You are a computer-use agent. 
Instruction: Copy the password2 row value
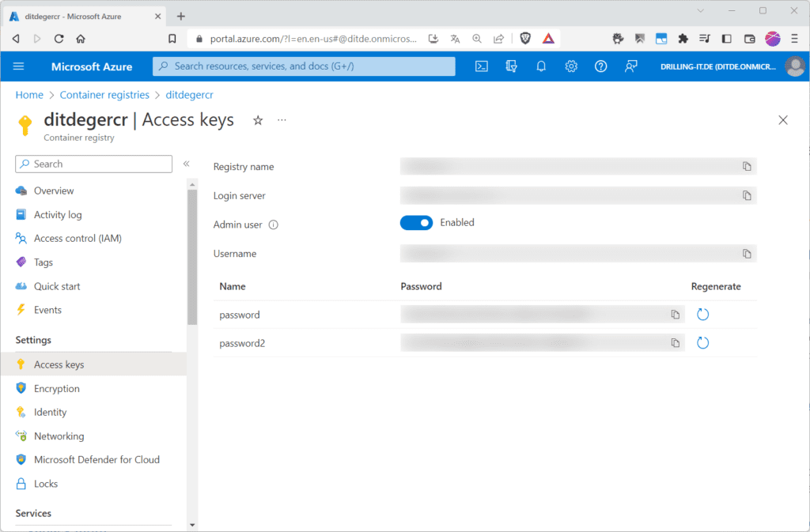click(x=676, y=342)
